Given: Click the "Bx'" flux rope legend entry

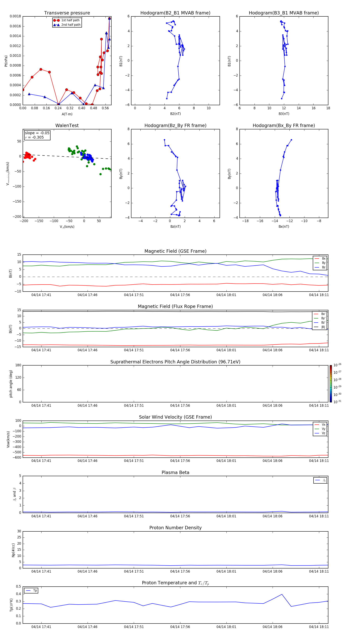Looking at the screenshot, I should click(x=320, y=314).
